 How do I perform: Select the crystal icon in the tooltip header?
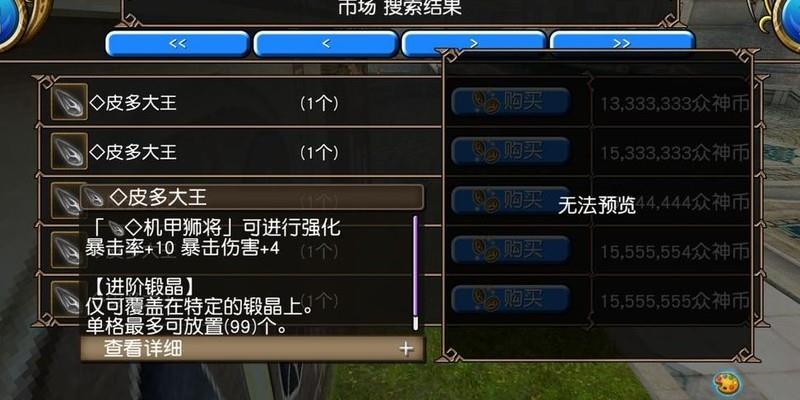point(94,197)
